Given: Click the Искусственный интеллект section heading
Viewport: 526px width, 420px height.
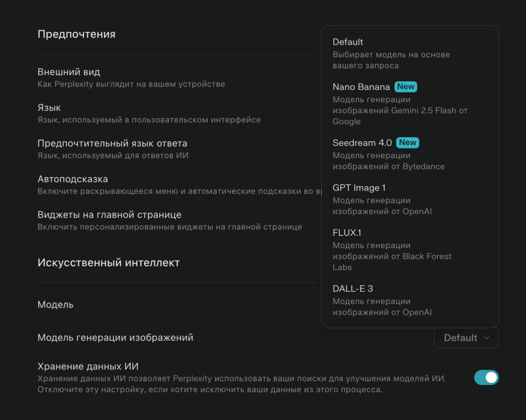Looking at the screenshot, I should pos(109,263).
